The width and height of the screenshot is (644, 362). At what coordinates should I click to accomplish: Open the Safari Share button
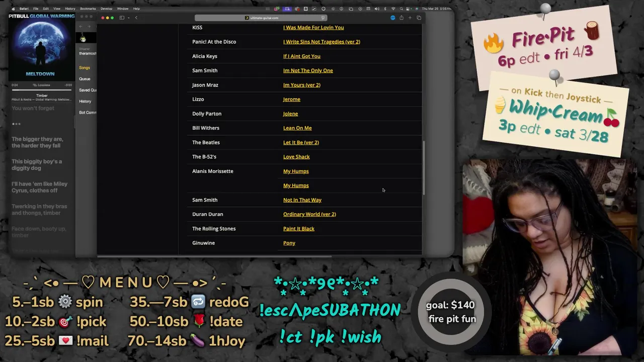[x=401, y=18]
